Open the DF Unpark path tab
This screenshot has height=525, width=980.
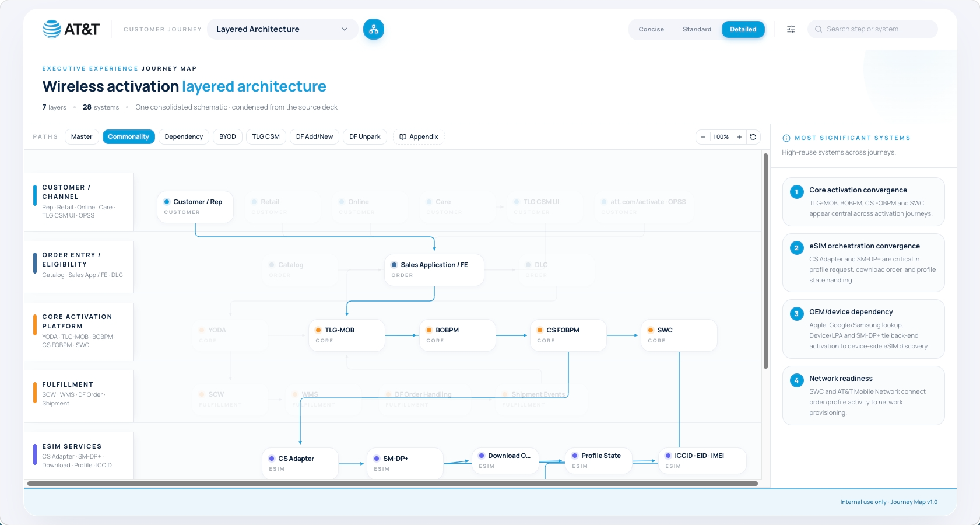click(365, 136)
